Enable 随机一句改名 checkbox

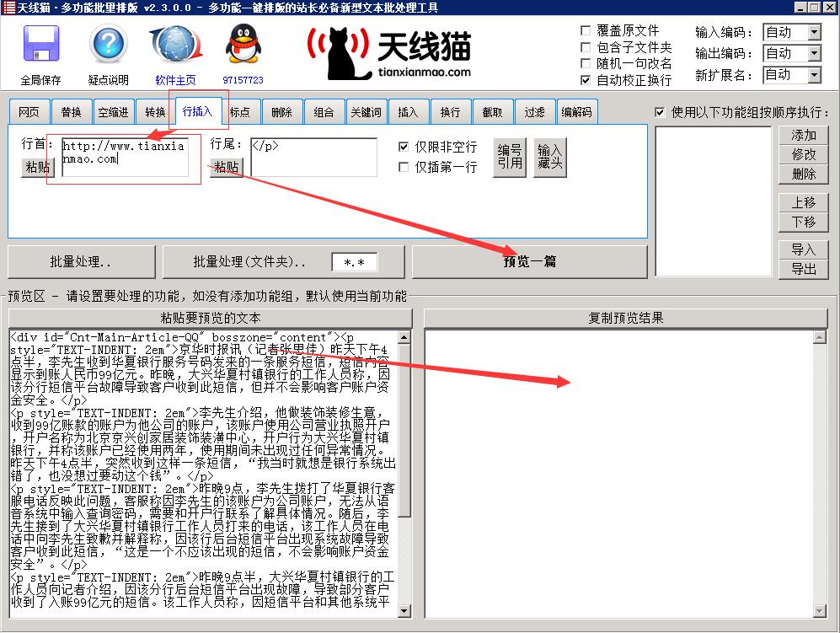coord(586,63)
